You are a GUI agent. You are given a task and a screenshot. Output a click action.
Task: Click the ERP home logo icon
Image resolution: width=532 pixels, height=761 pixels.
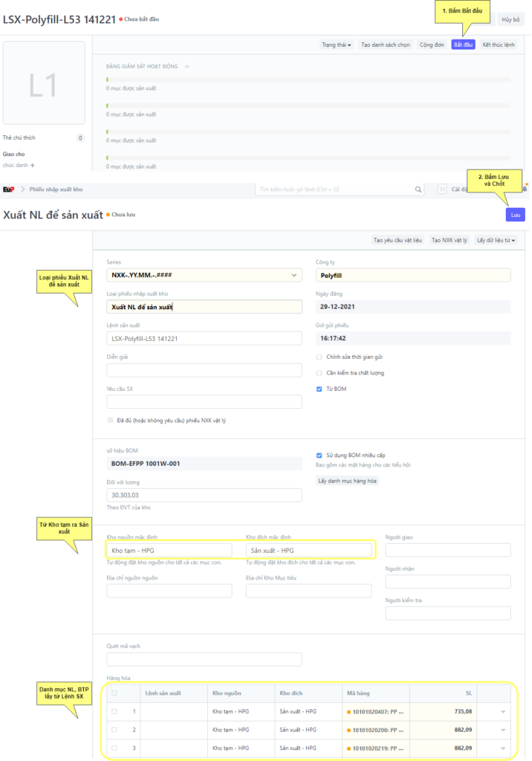9,190
